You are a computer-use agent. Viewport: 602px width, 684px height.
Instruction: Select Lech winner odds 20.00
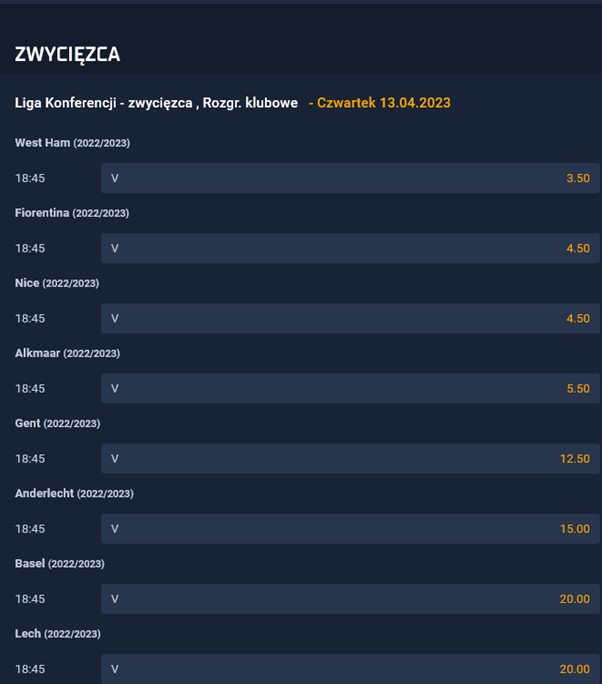click(350, 669)
